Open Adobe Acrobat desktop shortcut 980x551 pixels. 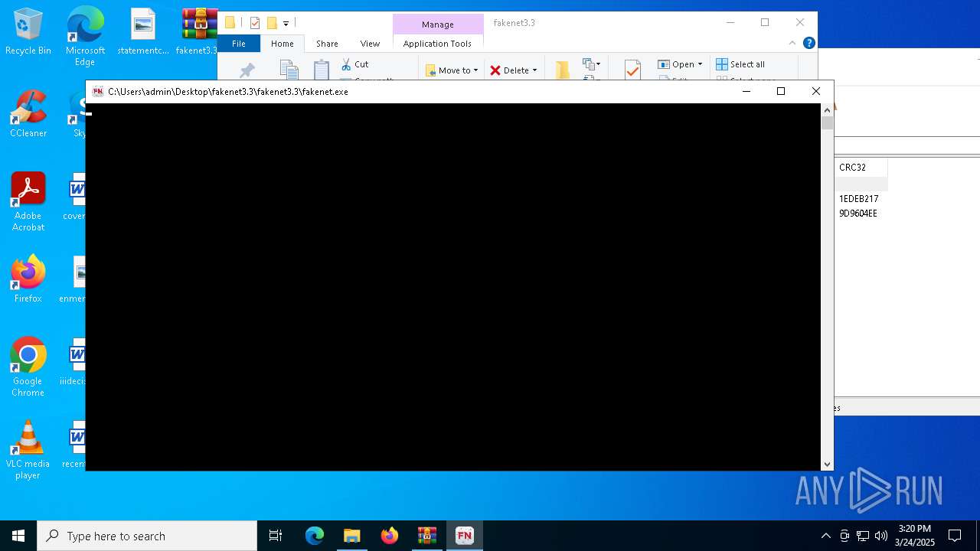(x=28, y=202)
